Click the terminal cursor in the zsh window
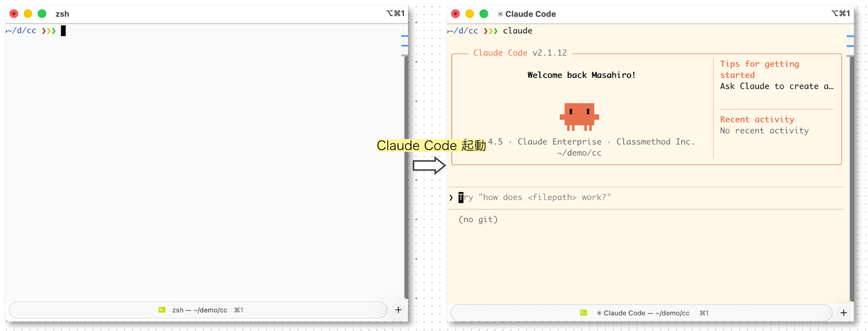Image resolution: width=868 pixels, height=331 pixels. pyautogui.click(x=63, y=31)
